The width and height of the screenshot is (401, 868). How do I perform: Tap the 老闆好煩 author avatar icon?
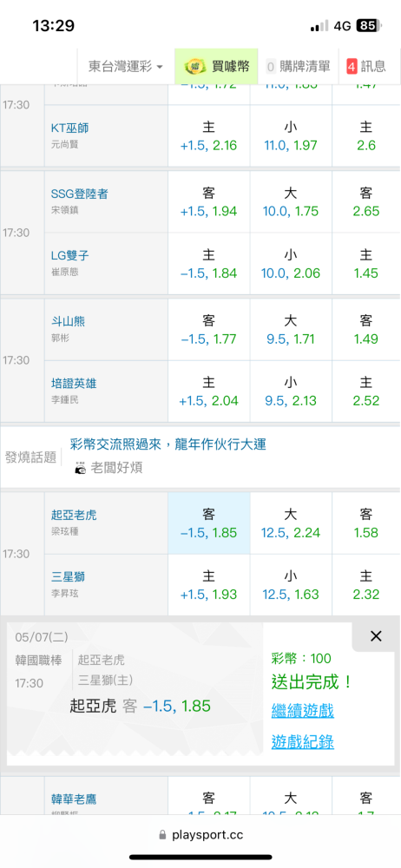(x=81, y=468)
